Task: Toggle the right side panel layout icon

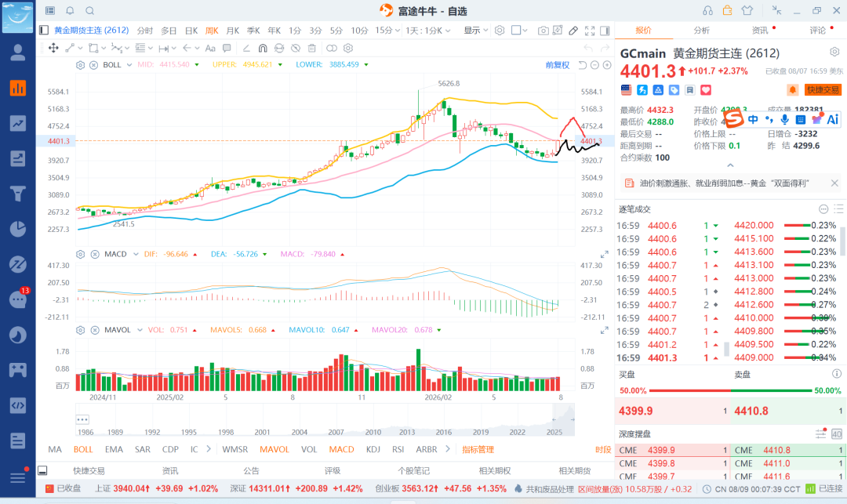Action: [x=605, y=31]
